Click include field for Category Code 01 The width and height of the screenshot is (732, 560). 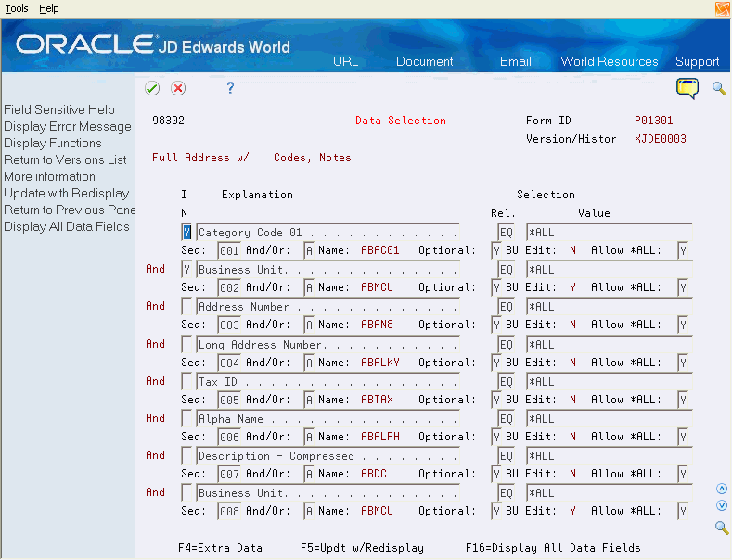click(x=186, y=233)
